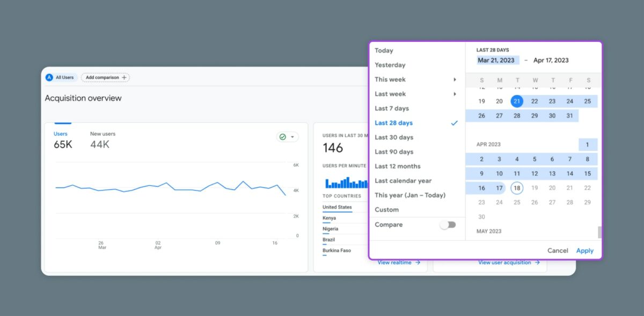Cancel the date range selection
The width and height of the screenshot is (644, 316).
coord(558,250)
